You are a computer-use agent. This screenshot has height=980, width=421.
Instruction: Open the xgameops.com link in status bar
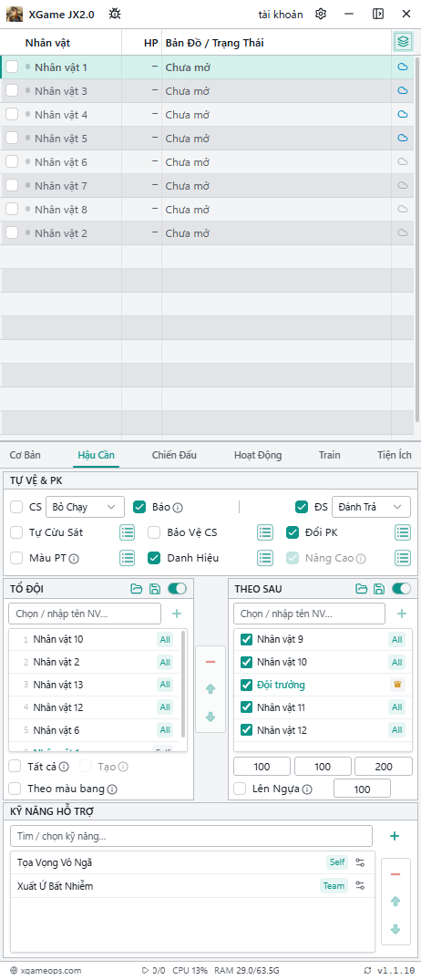46,970
